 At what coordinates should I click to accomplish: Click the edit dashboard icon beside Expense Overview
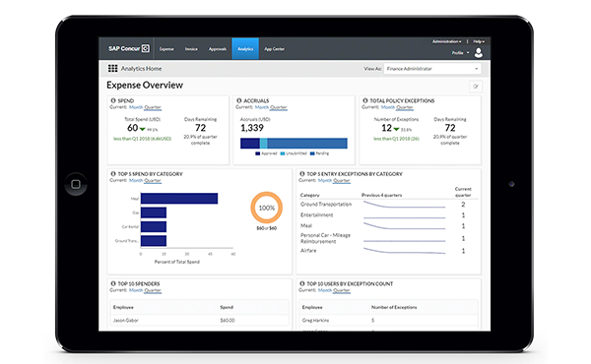(x=476, y=87)
